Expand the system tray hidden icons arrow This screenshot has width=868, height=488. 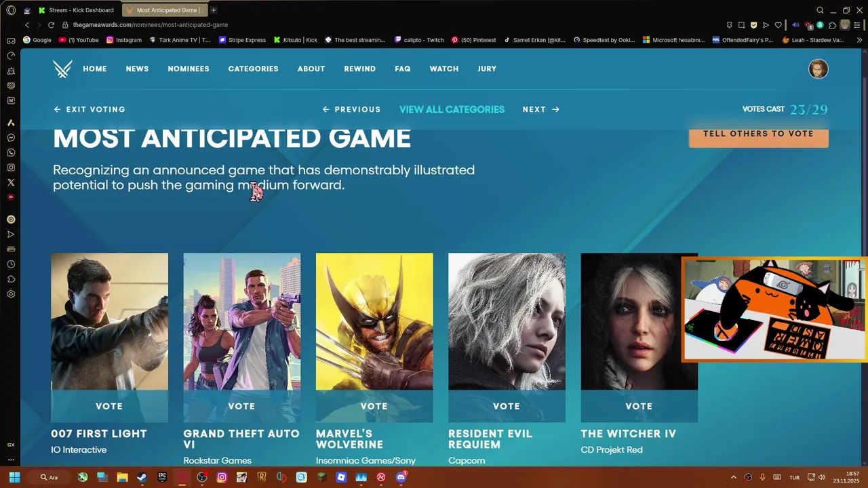coord(733,477)
